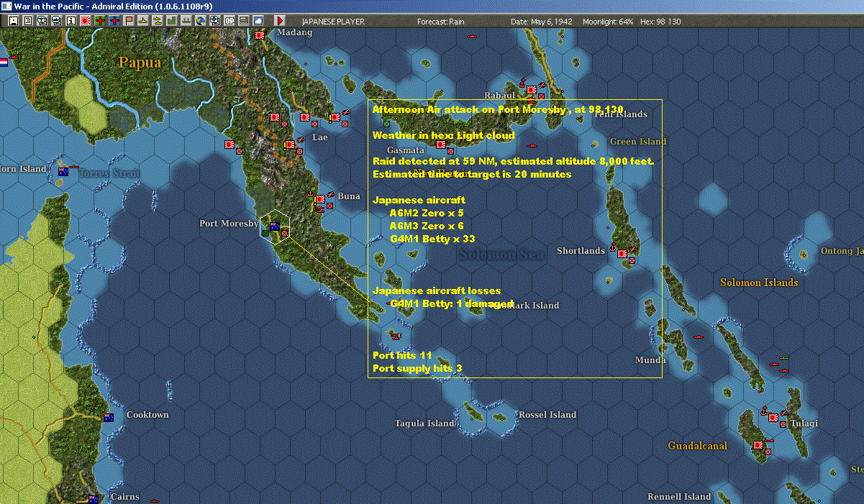
Task: Click 'Weather in hex: Light cloud' line
Action: [444, 135]
